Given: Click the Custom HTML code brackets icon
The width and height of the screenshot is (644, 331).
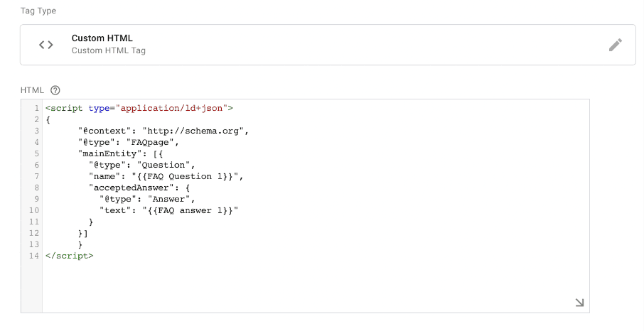Looking at the screenshot, I should 46,45.
